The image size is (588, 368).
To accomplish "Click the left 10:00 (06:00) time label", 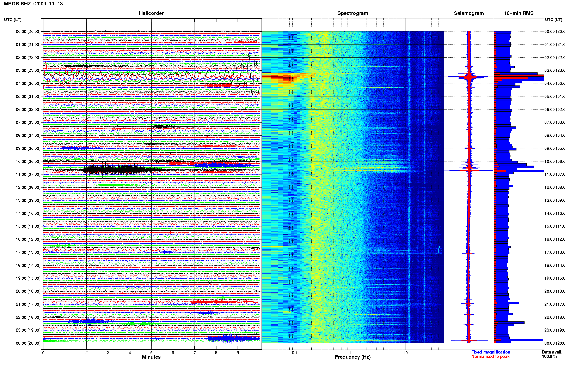I will [x=28, y=161].
